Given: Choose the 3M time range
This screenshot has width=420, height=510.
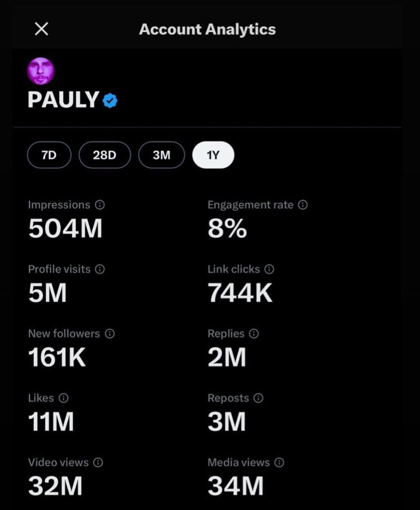Looking at the screenshot, I should [x=161, y=155].
